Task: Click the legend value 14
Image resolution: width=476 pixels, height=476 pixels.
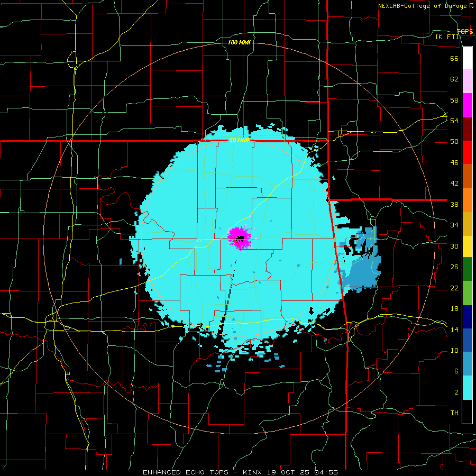Action: click(x=454, y=330)
